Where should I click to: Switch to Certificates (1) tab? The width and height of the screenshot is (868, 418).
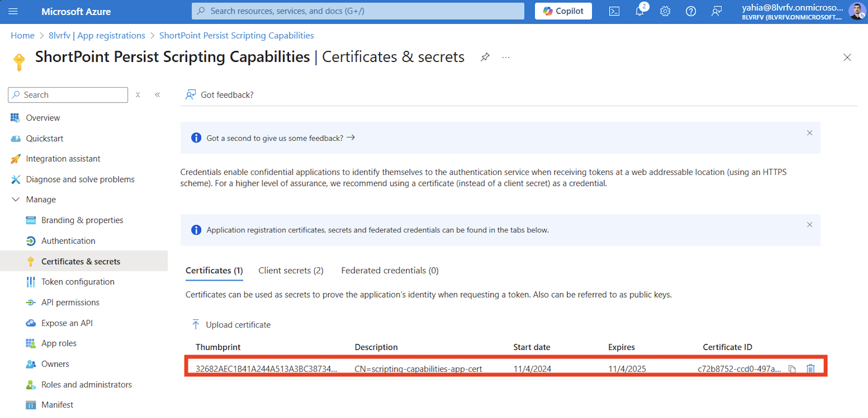[x=214, y=270]
